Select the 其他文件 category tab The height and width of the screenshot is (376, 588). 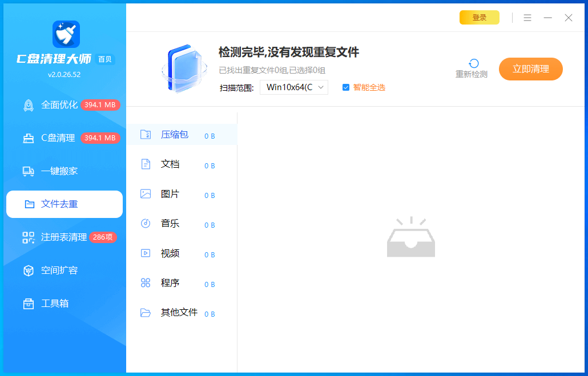[182, 313]
